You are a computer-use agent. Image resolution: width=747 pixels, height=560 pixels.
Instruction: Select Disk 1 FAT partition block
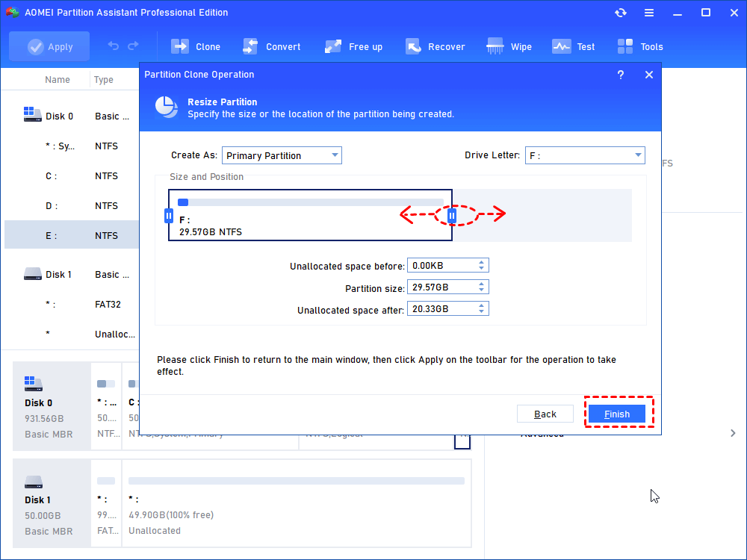pyautogui.click(x=106, y=503)
